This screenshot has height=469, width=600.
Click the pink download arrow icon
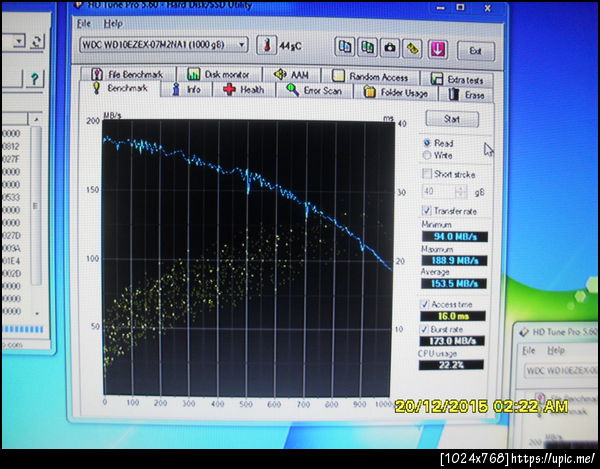(438, 49)
